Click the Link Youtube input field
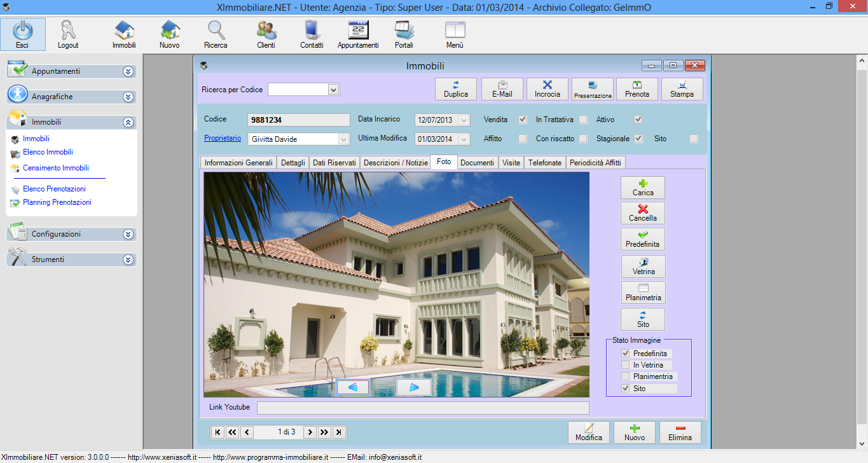The height and width of the screenshot is (463, 868). pos(423,407)
